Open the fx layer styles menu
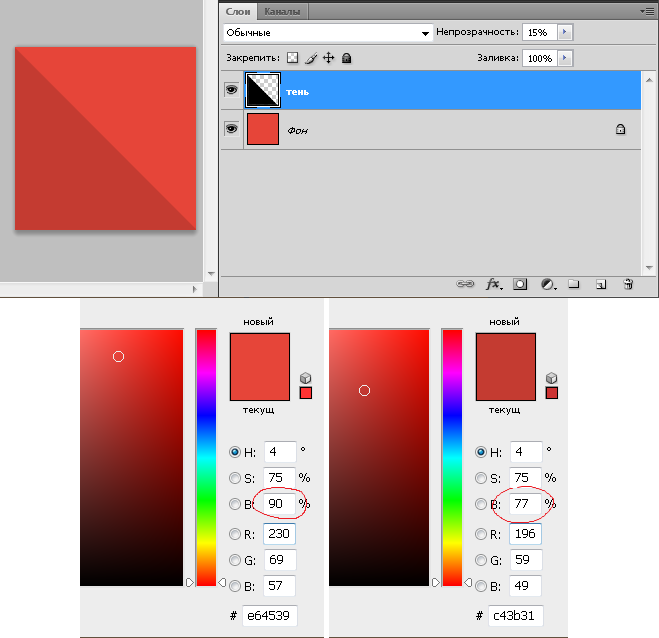Screen dimensions: 659x638 tap(493, 284)
